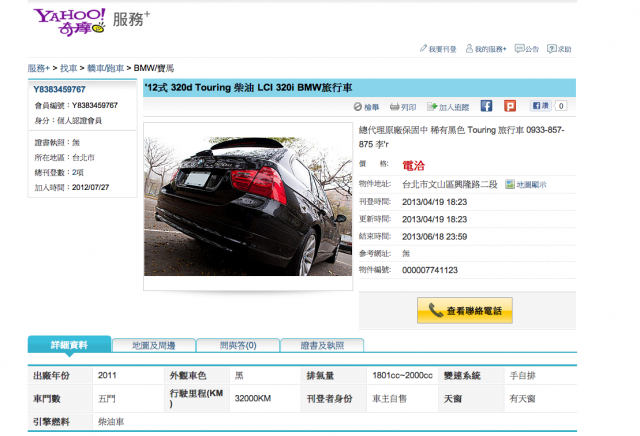Click the listing title '12式 320d Touring
Image resolution: width=640 pixels, height=436 pixels.
[249, 88]
